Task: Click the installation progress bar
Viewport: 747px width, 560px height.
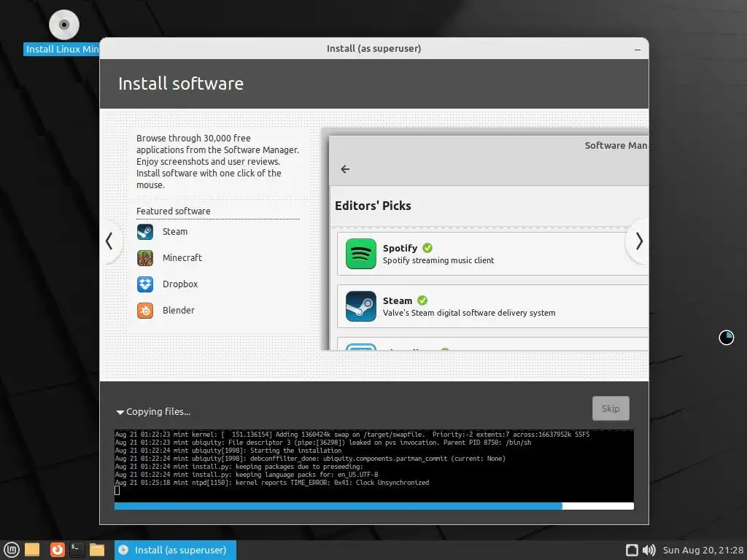Action: click(374, 506)
